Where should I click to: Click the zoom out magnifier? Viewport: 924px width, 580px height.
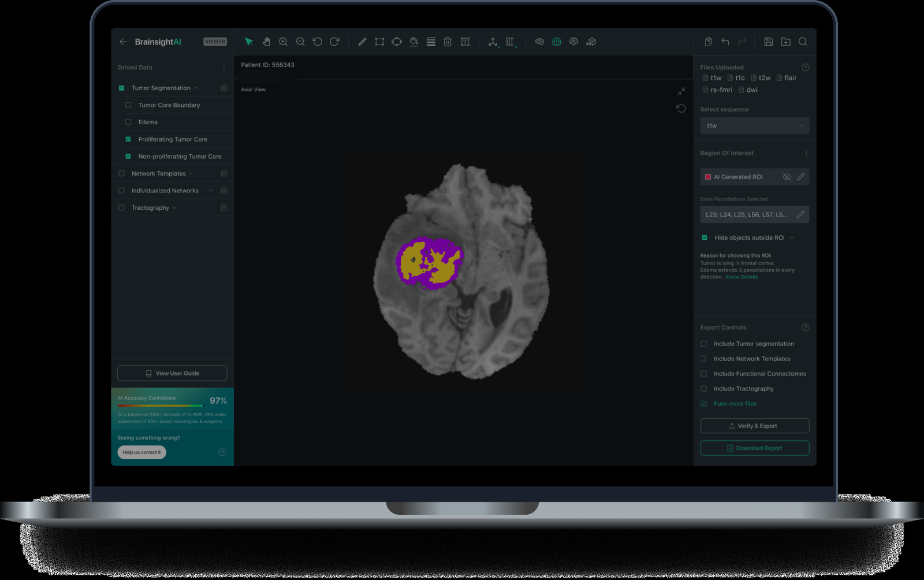click(x=300, y=42)
